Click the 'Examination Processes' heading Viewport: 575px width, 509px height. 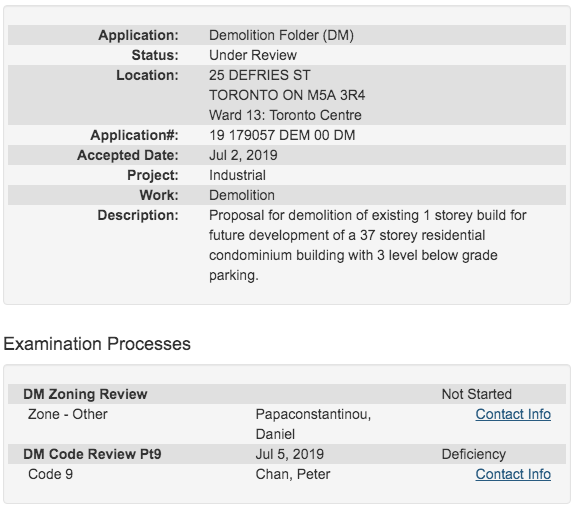click(97, 344)
